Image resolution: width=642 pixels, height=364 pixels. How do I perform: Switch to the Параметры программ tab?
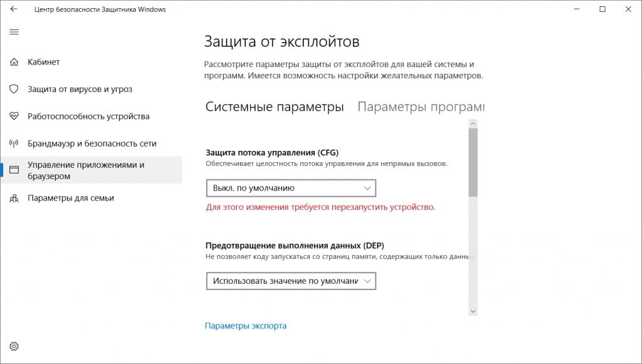pos(421,107)
